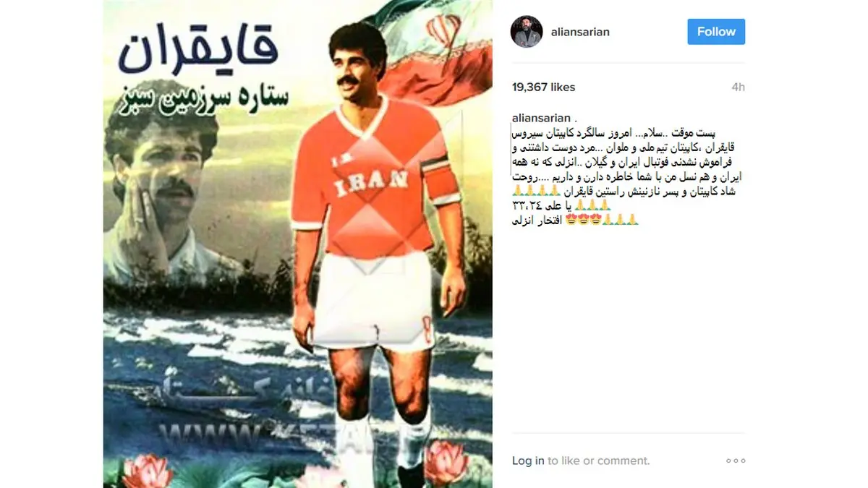The height and width of the screenshot is (488, 868).
Task: Click the heart-eyes emojis in the caption
Action: pyautogui.click(x=584, y=219)
